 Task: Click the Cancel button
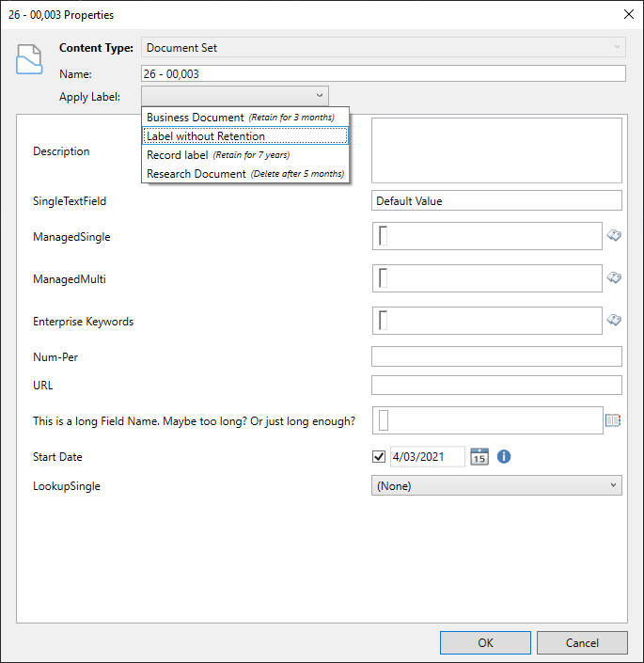(582, 642)
